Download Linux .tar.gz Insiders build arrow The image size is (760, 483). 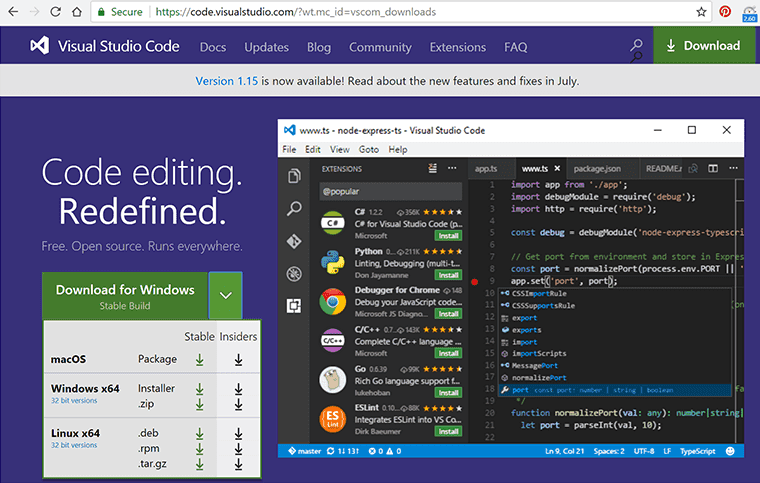coord(238,466)
